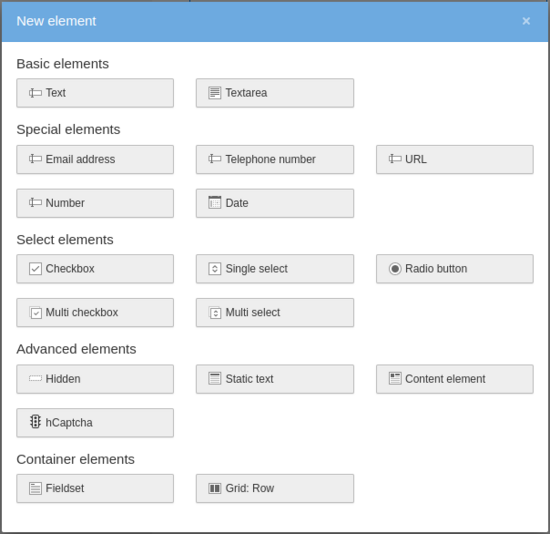Pick the Multi select element
The height and width of the screenshot is (534, 550).
pyautogui.click(x=275, y=313)
